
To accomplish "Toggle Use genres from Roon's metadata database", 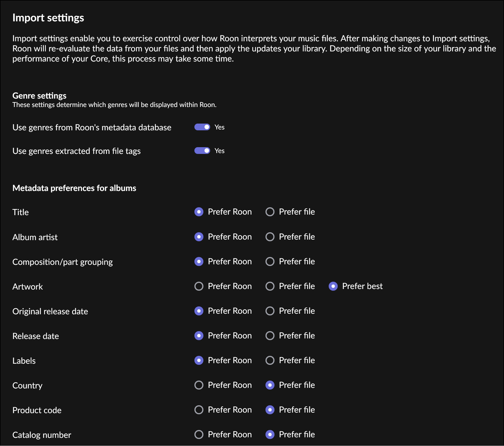I will [202, 127].
